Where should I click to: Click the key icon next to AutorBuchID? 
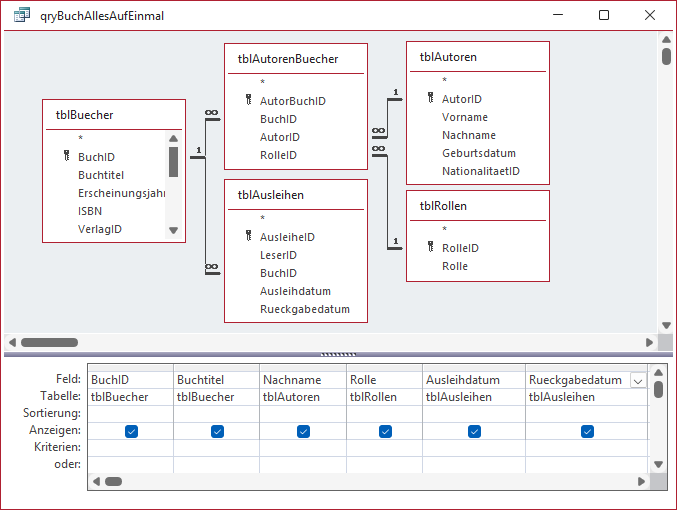(x=249, y=100)
